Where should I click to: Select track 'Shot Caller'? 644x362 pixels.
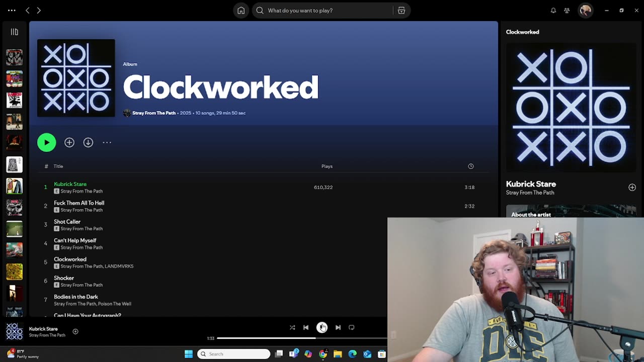coord(67,222)
